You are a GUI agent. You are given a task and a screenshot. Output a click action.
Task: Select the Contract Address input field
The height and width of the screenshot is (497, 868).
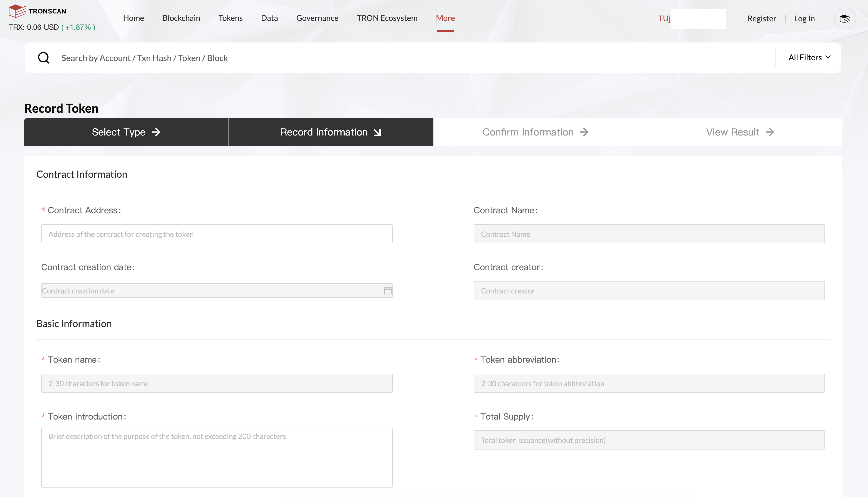point(216,233)
